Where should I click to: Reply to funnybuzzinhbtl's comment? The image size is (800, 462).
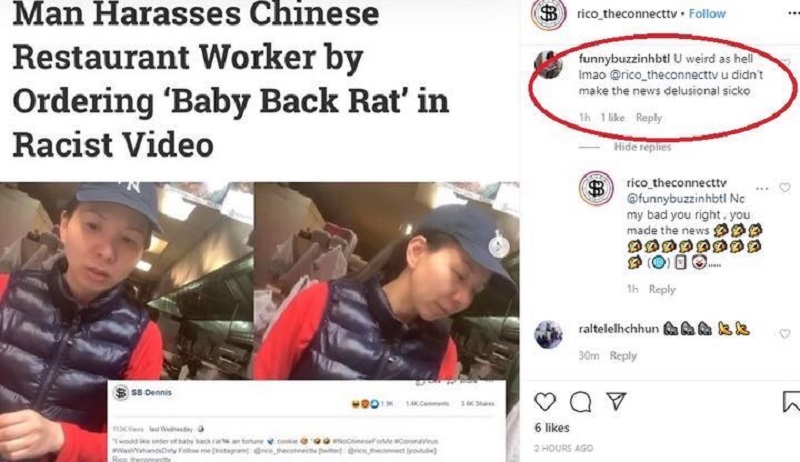pos(648,118)
